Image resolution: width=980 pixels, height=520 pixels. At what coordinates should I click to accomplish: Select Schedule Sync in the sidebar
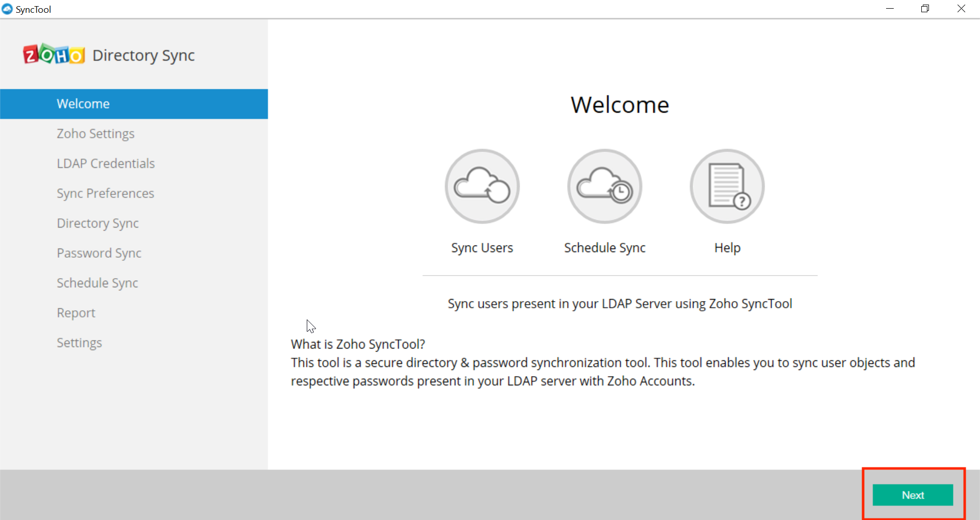click(97, 283)
